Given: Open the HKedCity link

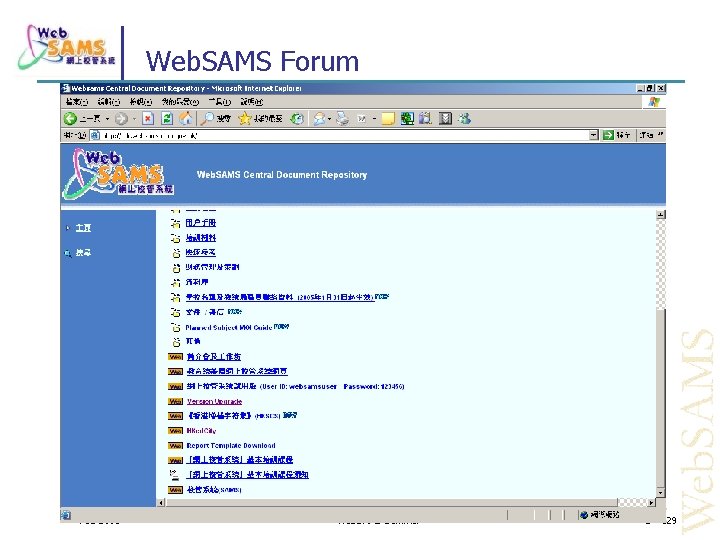Looking at the screenshot, I should [x=201, y=431].
